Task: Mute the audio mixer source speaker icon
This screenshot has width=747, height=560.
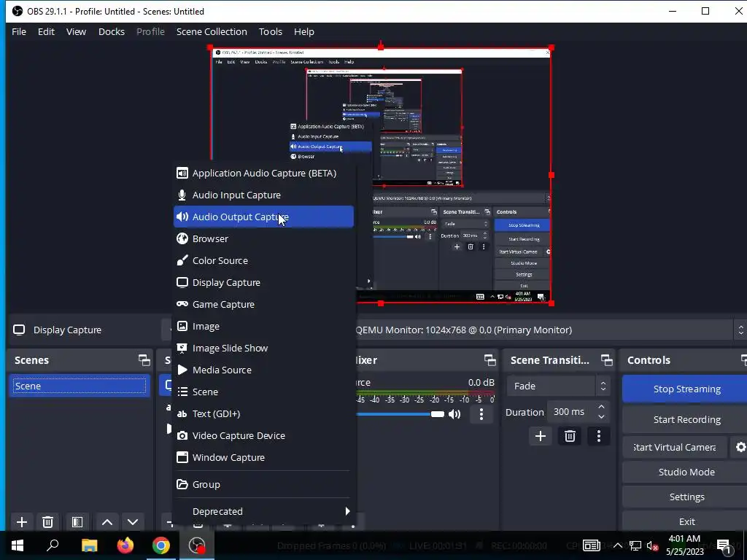Action: point(454,414)
